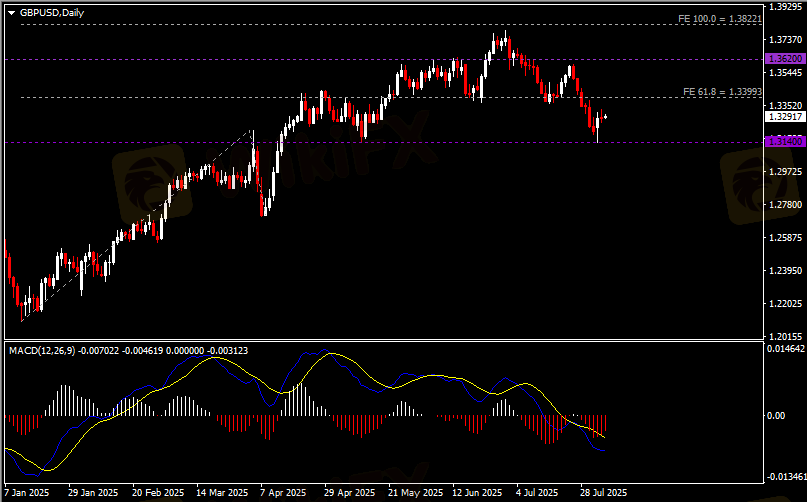Click the 1.25875 price scale value
This screenshot has height=502, width=807.
(785, 237)
